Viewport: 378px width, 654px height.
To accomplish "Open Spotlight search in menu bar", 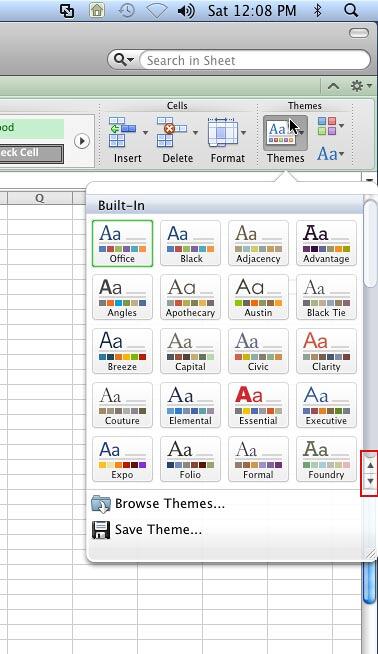I will point(351,10).
